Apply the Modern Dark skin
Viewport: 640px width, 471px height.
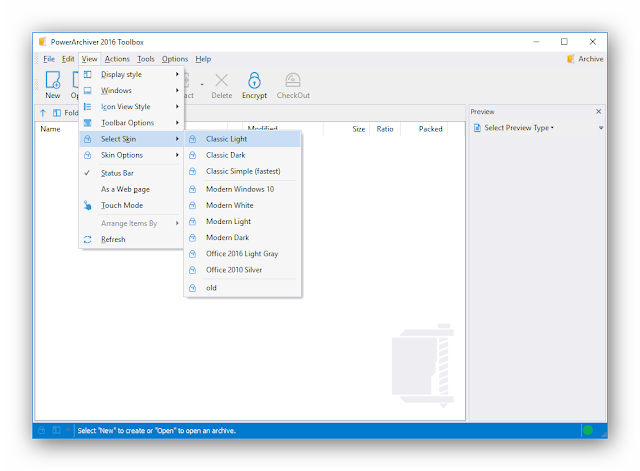pyautogui.click(x=243, y=238)
